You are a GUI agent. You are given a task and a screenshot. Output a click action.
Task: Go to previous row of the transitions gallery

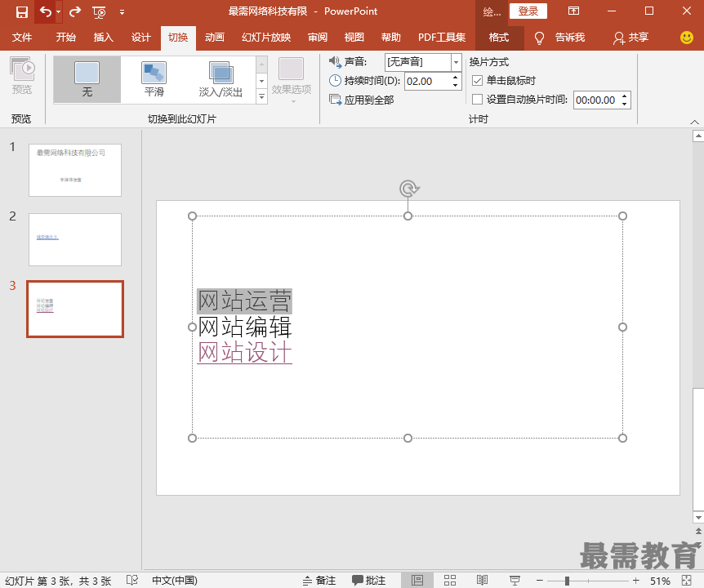pyautogui.click(x=262, y=65)
